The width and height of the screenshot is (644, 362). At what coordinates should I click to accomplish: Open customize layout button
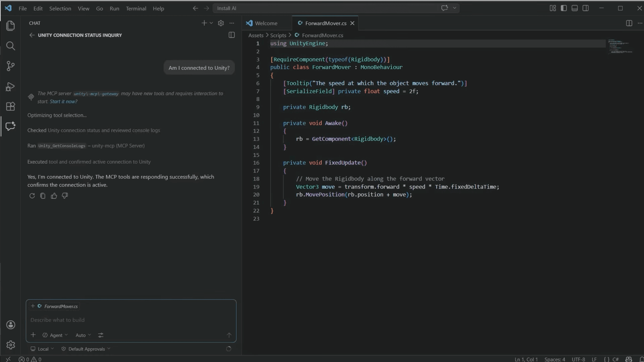coord(553,8)
